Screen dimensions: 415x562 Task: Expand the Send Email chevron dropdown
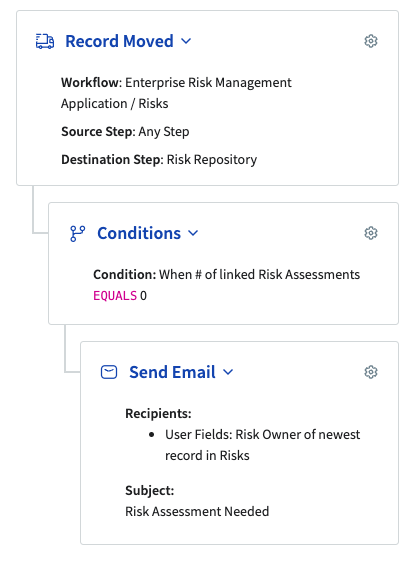pos(228,372)
